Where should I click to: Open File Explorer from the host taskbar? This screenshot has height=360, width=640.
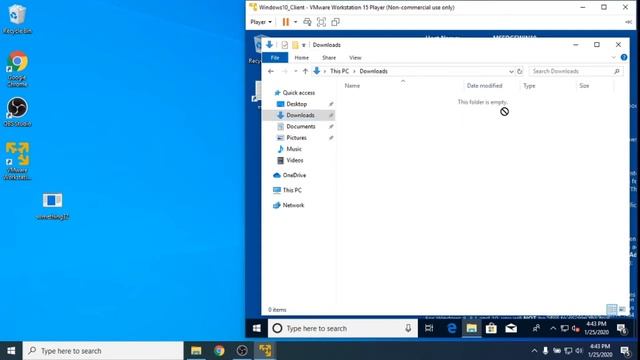(196, 351)
